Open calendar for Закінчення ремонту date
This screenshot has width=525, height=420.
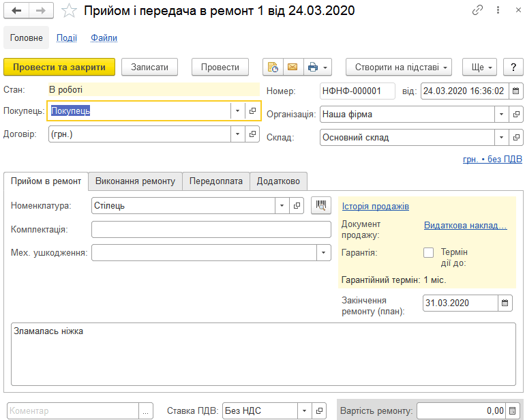point(505,303)
